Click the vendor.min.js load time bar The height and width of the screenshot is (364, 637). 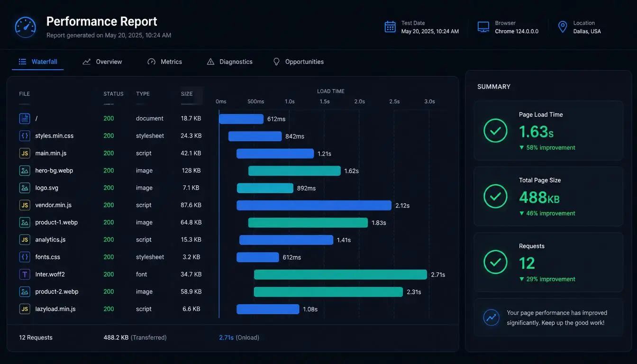314,205
